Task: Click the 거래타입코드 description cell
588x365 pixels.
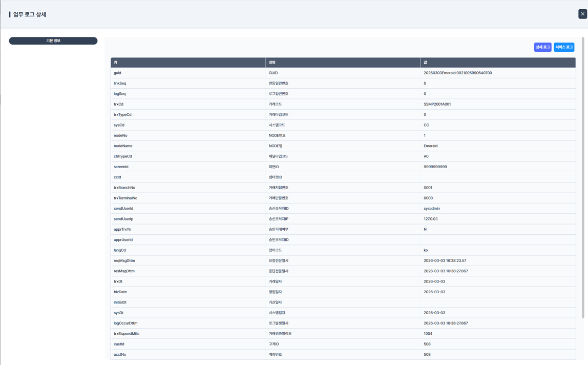Action: coord(343,114)
